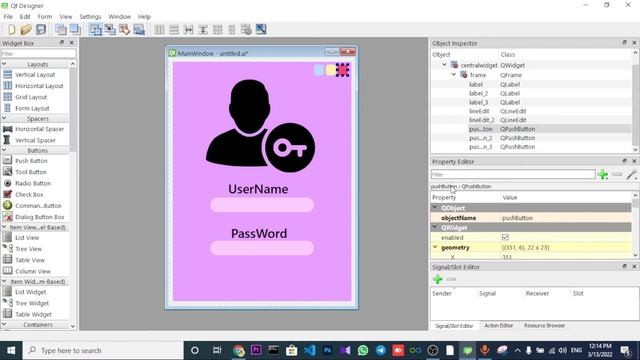This screenshot has width=640, height=360.
Task: Click the Windows Start button
Action: click(x=11, y=350)
